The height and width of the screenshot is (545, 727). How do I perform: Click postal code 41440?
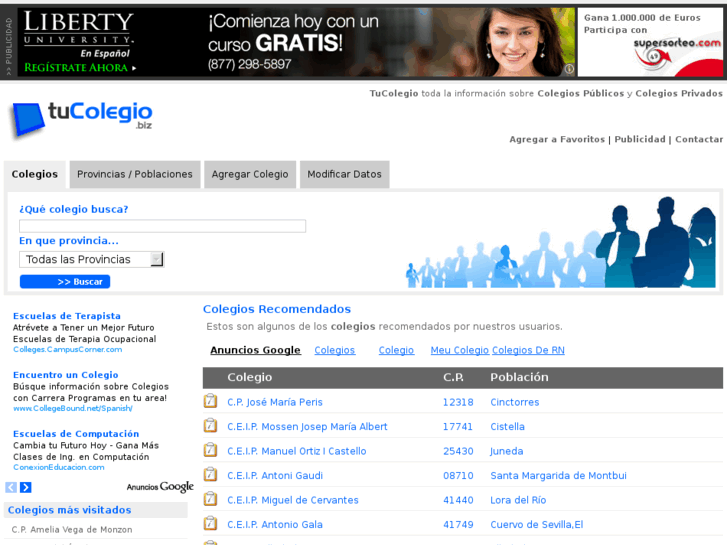458,500
